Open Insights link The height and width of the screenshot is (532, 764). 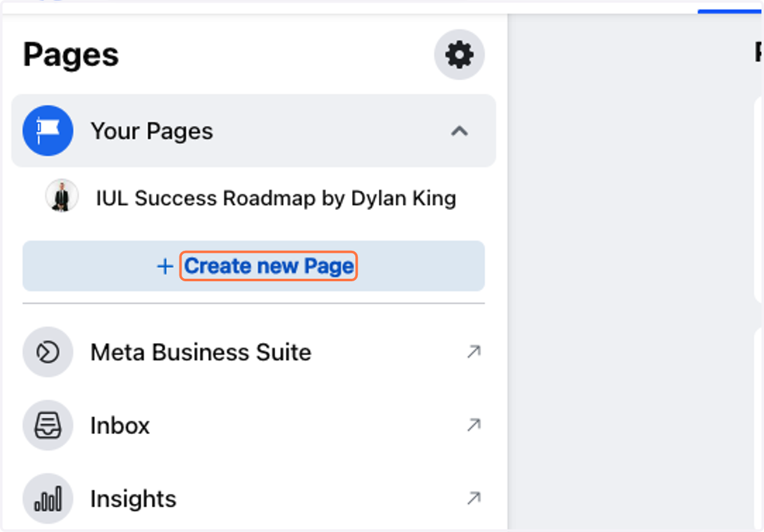click(133, 499)
